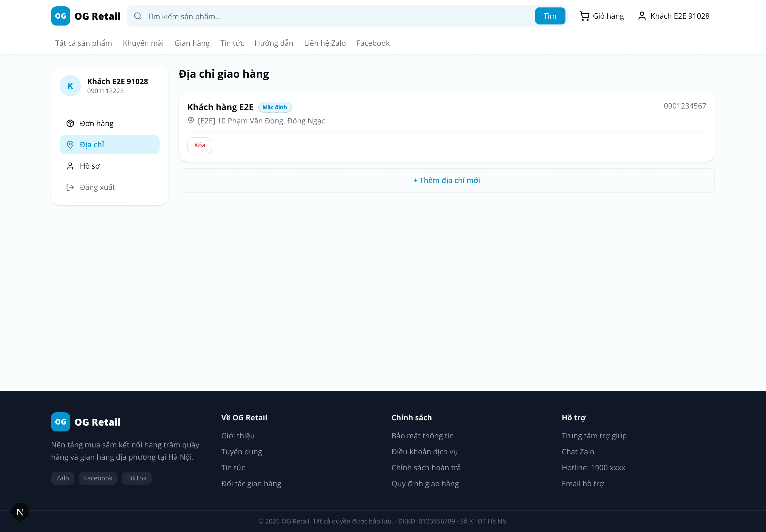Image resolution: width=766 pixels, height=532 pixels.
Task: Select Hồ sơ in the sidebar
Action: click(x=109, y=166)
